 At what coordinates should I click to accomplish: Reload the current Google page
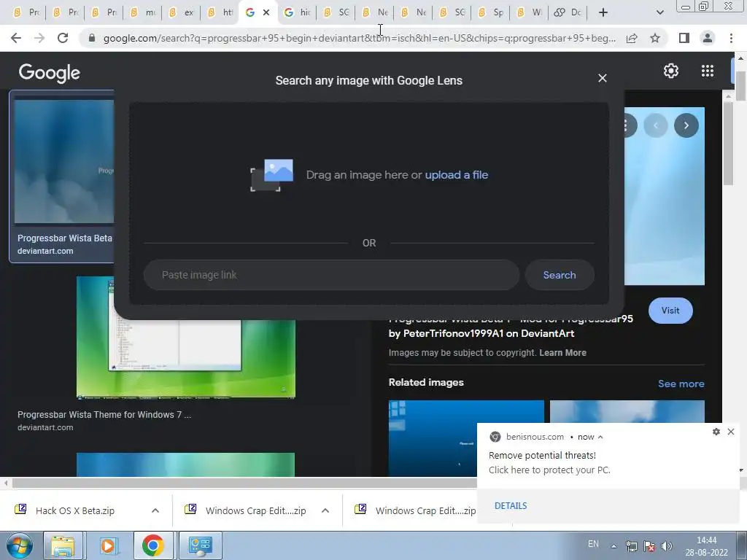63,38
